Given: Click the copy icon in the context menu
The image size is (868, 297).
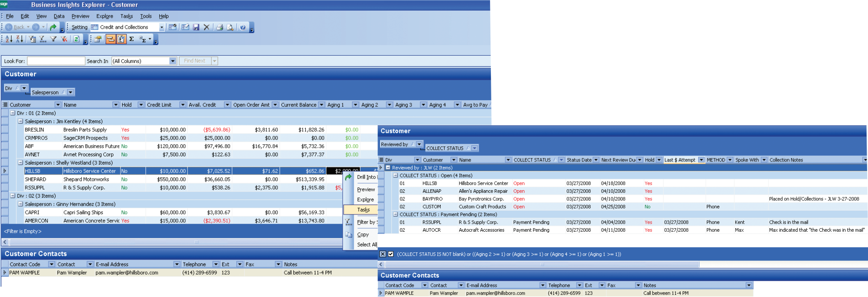Looking at the screenshot, I should pyautogui.click(x=348, y=235).
